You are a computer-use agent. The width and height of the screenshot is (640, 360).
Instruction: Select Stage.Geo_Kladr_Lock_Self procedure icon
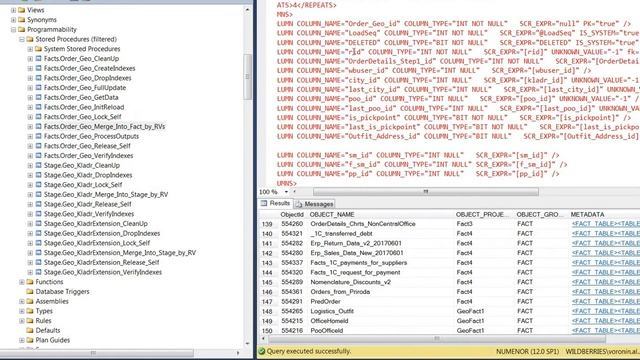tap(39, 185)
